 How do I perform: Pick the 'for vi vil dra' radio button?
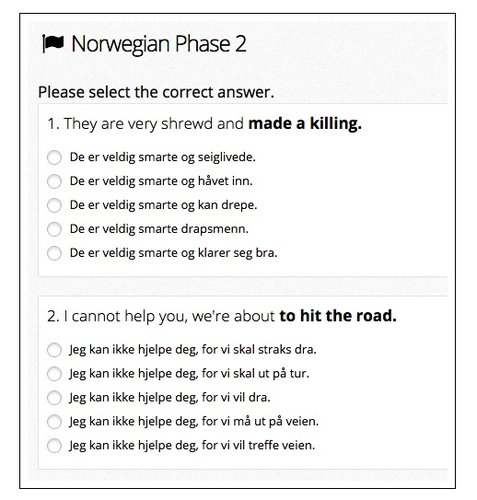tap(54, 398)
